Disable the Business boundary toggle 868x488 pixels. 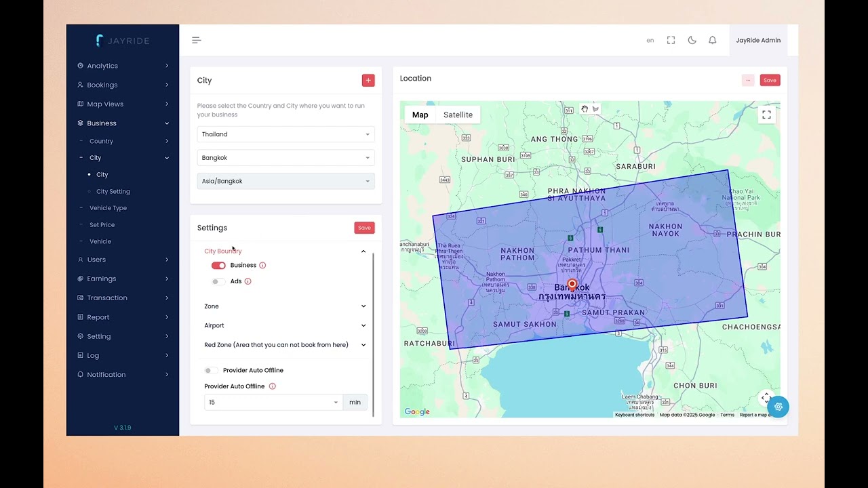218,265
